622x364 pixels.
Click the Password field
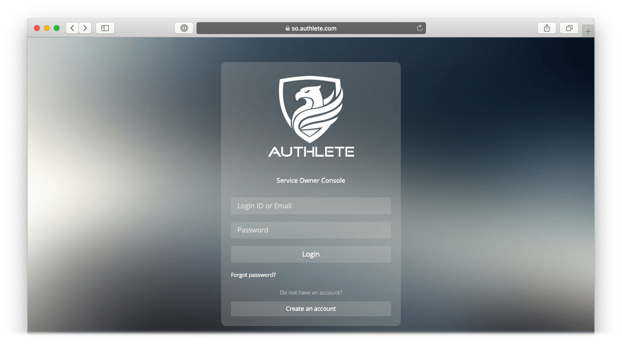click(x=311, y=230)
